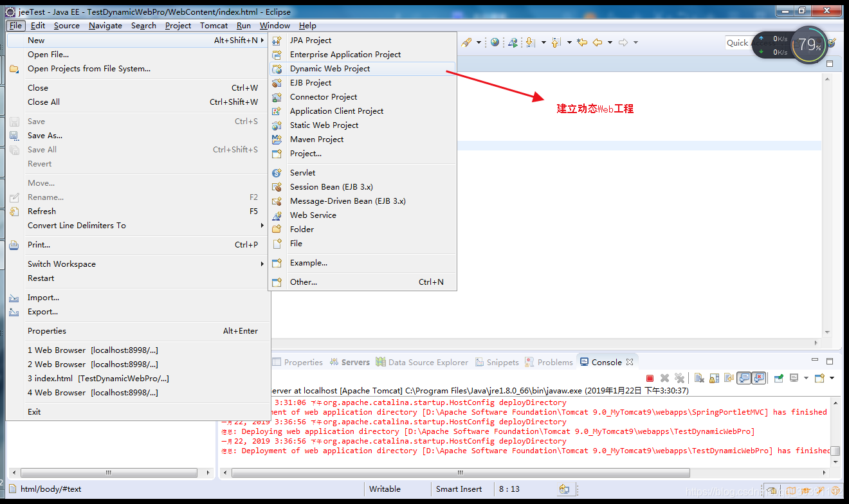Choose Other... in New submenu

[363, 282]
